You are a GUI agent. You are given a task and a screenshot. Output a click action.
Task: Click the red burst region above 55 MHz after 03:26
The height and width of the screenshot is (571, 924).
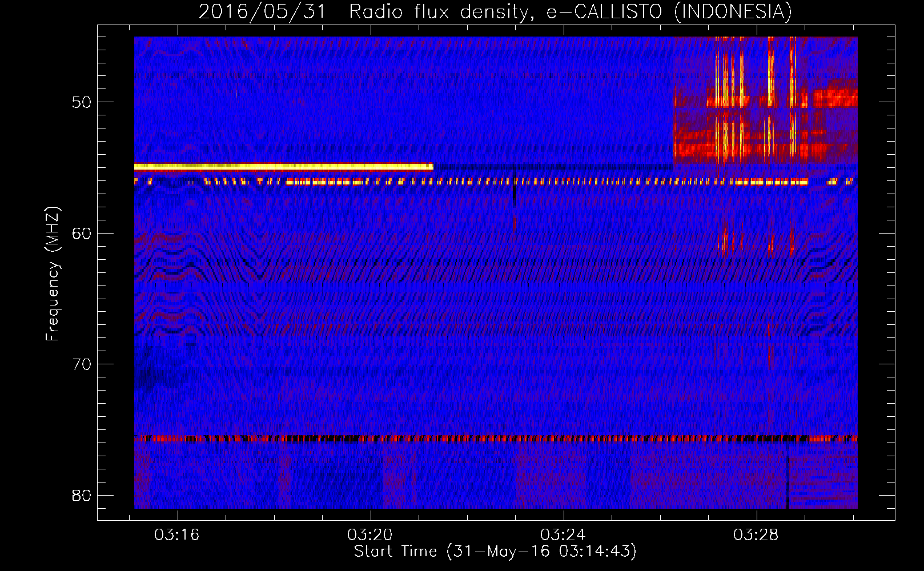[x=765, y=102]
